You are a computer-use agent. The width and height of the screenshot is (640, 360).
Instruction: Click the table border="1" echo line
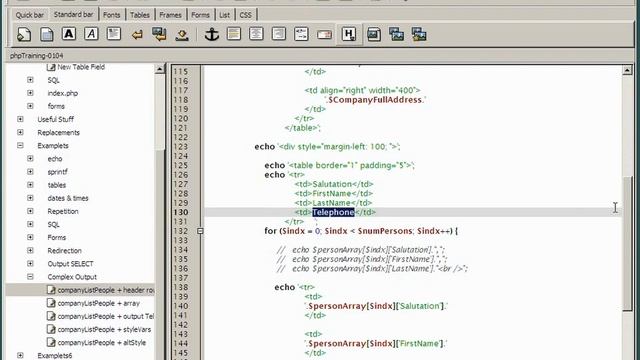point(340,165)
